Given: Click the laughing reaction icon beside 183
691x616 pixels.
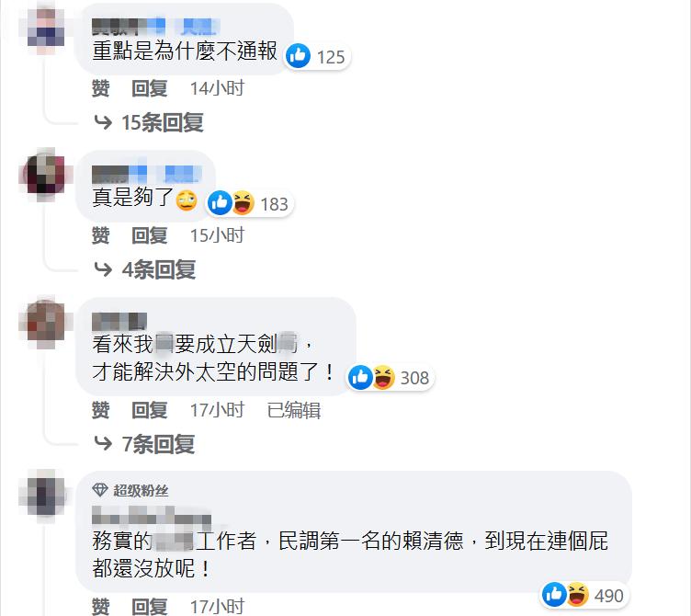Looking at the screenshot, I should (243, 203).
